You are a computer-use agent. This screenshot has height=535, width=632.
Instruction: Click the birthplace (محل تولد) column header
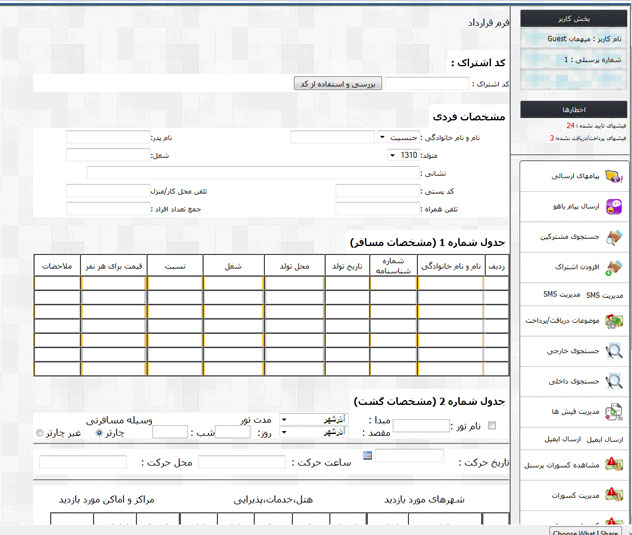294,266
